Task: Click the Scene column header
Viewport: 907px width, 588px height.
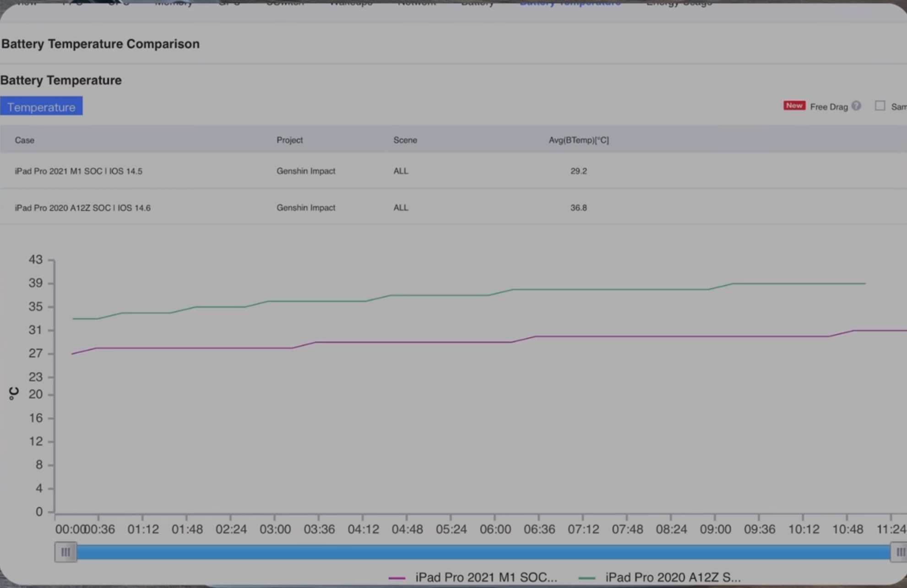Action: tap(405, 140)
